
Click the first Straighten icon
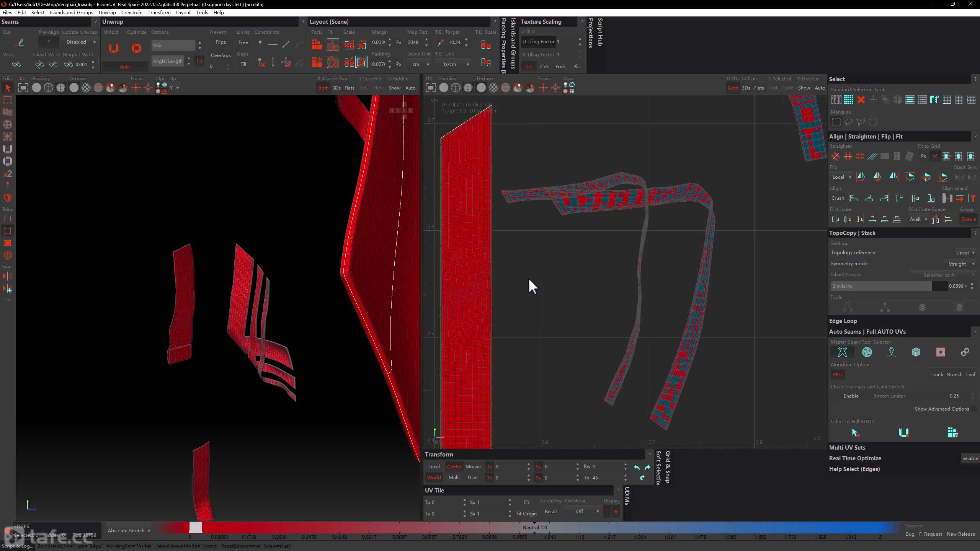click(835, 156)
